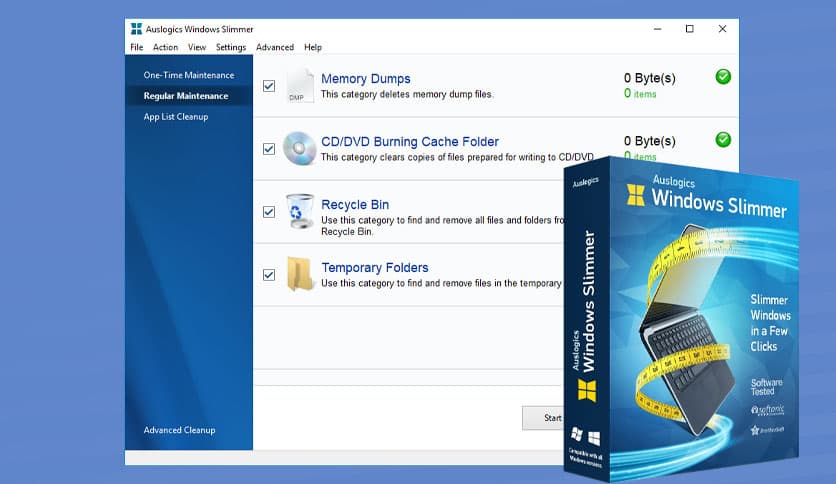The image size is (836, 484).
Task: Click the Auslogics Windows Slimmer title bar logo
Action: click(x=136, y=29)
